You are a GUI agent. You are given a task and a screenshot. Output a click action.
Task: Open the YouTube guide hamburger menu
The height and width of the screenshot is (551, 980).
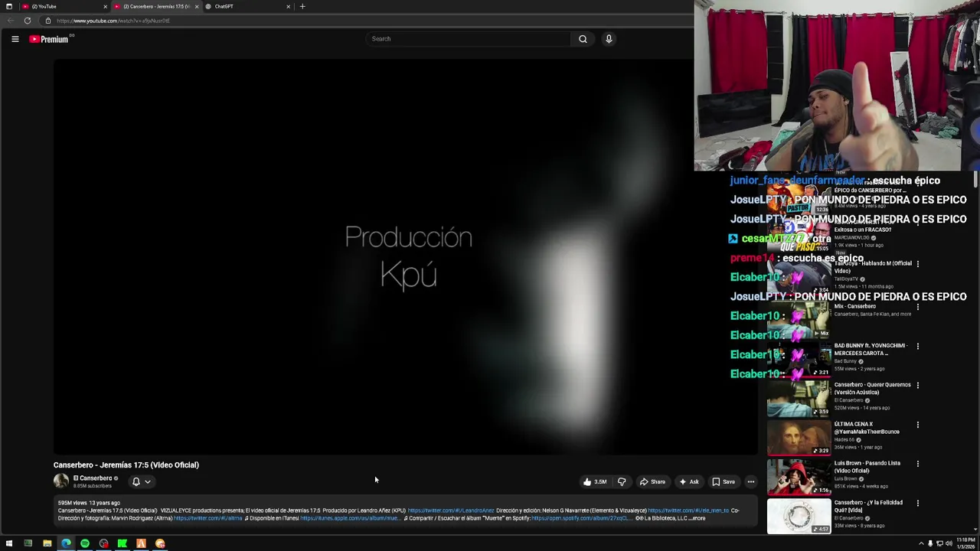click(15, 39)
